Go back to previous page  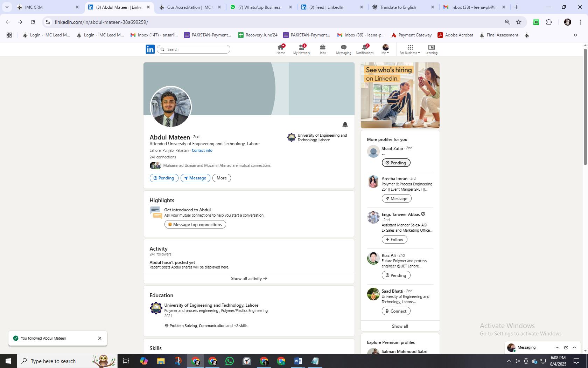click(x=8, y=22)
